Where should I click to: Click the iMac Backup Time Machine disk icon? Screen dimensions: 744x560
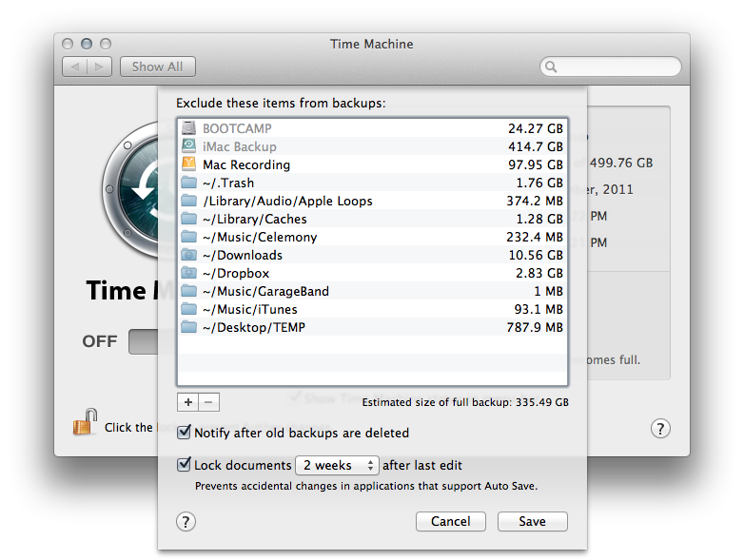pos(188,146)
